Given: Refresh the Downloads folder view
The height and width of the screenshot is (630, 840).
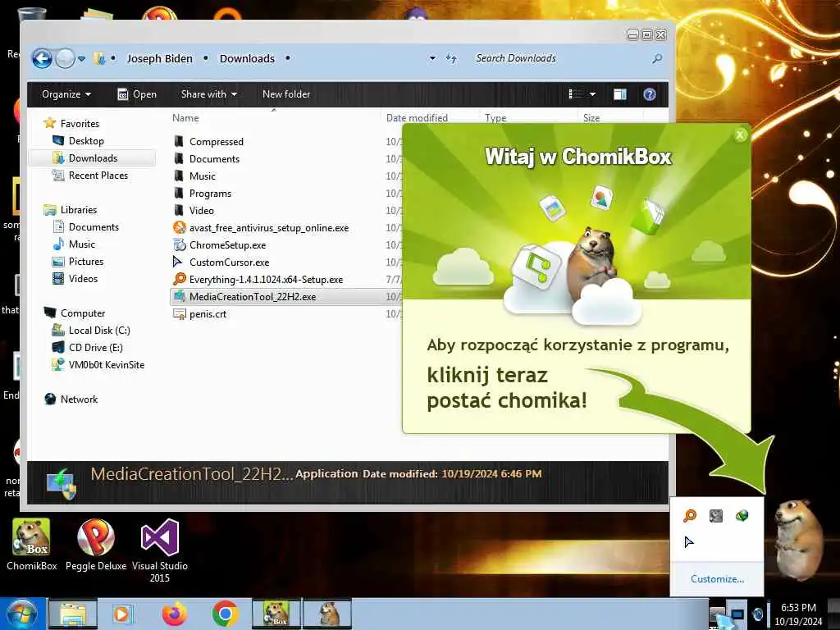Looking at the screenshot, I should click(452, 58).
